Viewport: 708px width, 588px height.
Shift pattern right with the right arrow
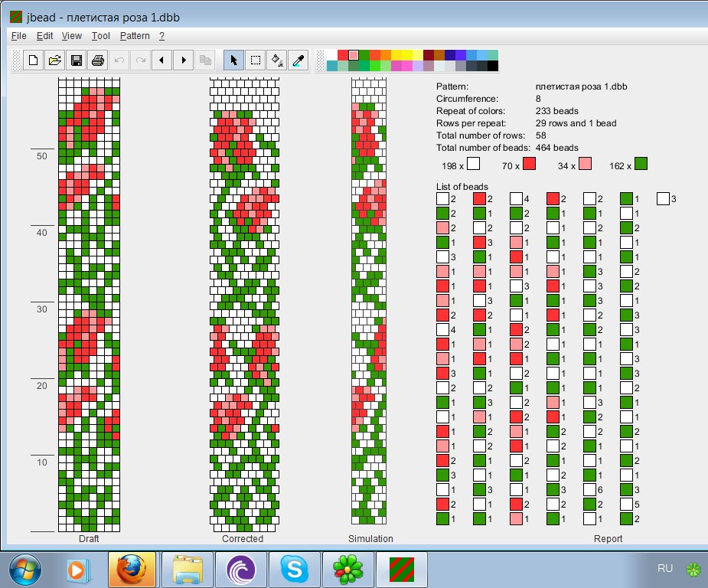(184, 60)
